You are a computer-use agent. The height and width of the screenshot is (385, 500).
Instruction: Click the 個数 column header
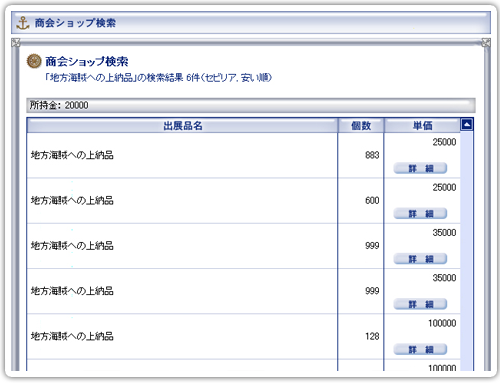coord(361,126)
